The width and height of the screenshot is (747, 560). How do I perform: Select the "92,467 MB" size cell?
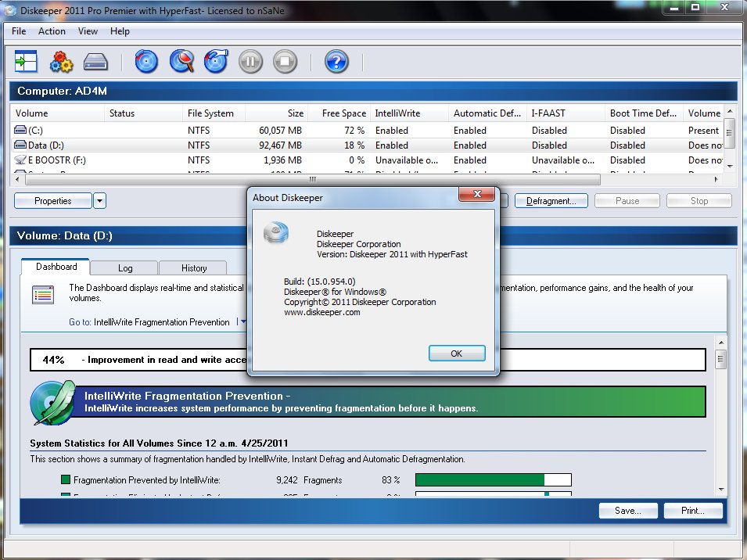tap(280, 145)
